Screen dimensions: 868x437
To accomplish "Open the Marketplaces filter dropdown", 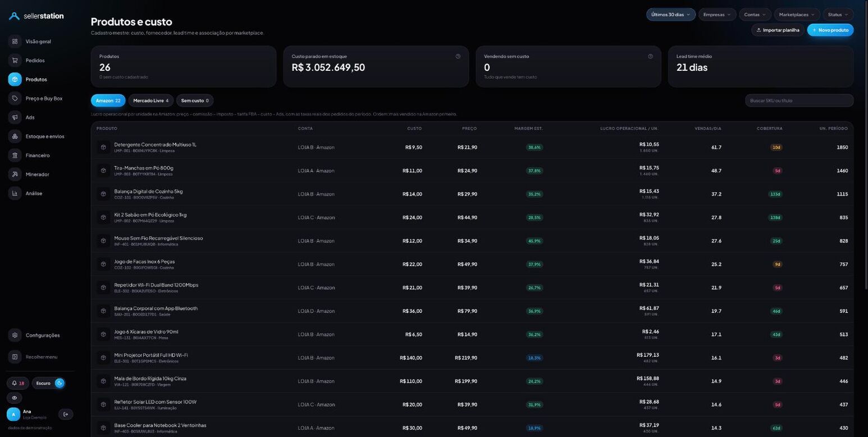I will pos(797,15).
